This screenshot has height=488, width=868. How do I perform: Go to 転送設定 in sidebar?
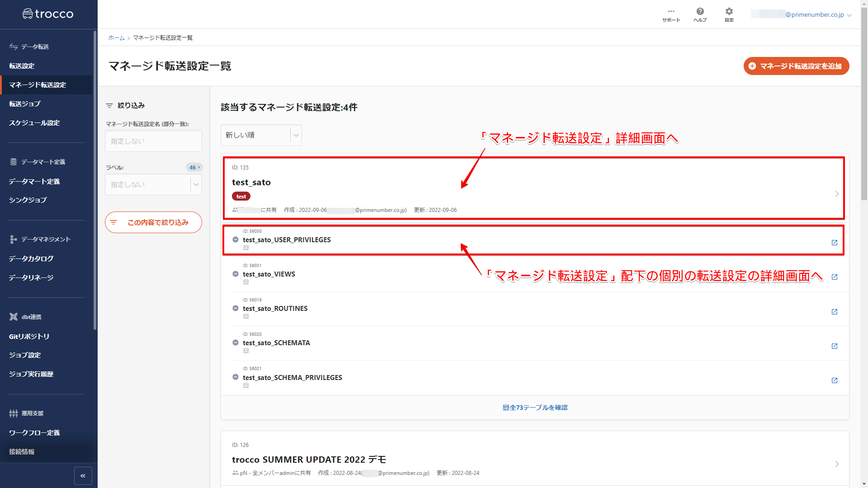click(x=22, y=66)
